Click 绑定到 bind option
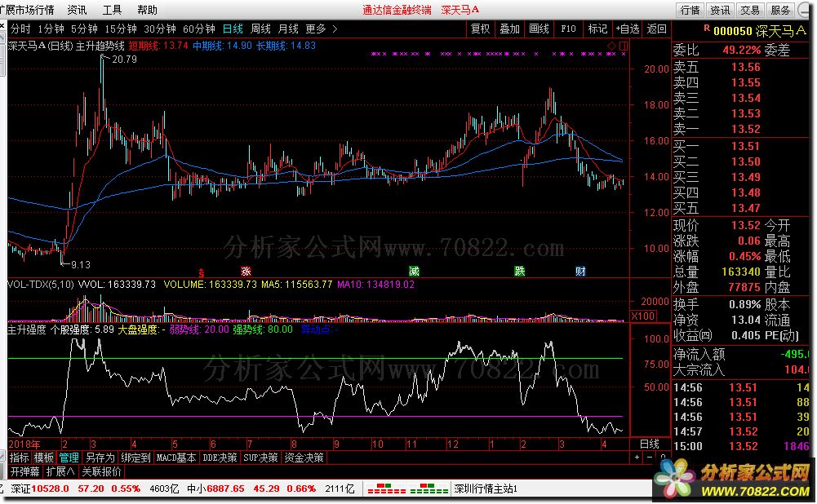 (x=135, y=458)
